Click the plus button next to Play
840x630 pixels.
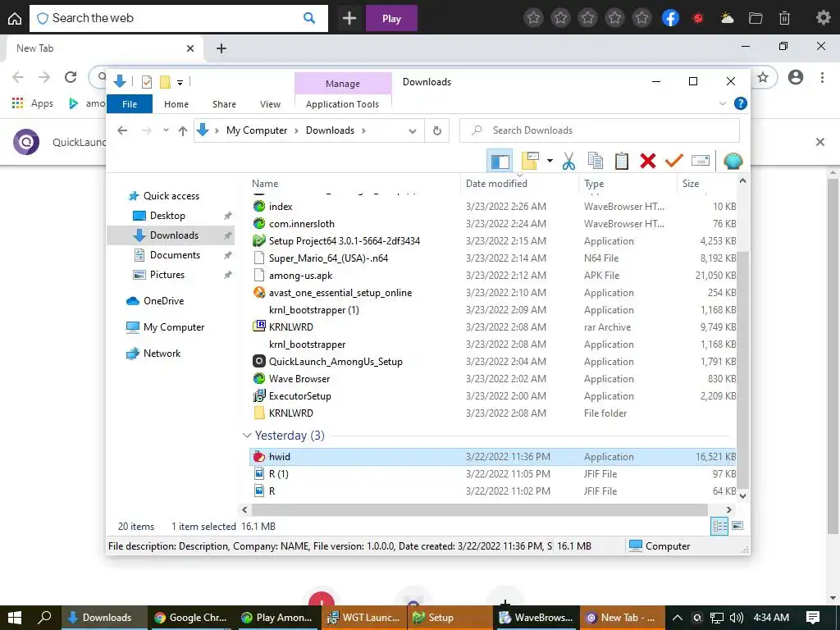click(349, 18)
